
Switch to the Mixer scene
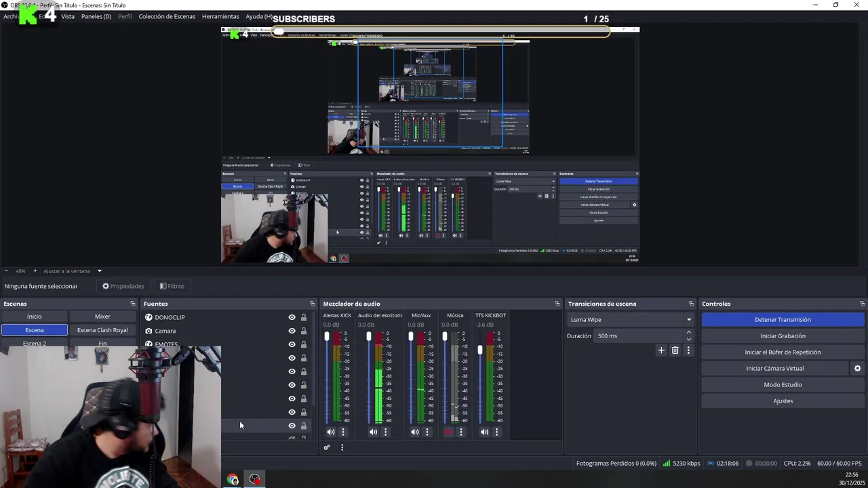coord(102,317)
